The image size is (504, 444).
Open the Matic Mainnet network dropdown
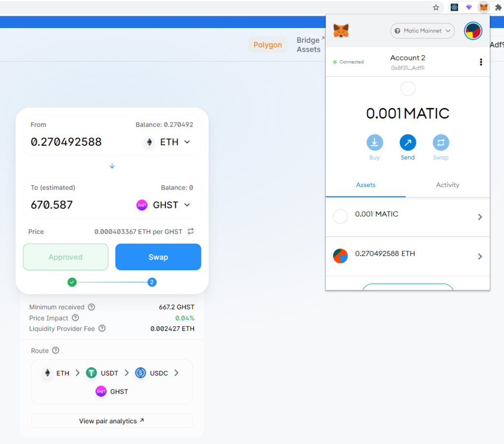coord(422,31)
